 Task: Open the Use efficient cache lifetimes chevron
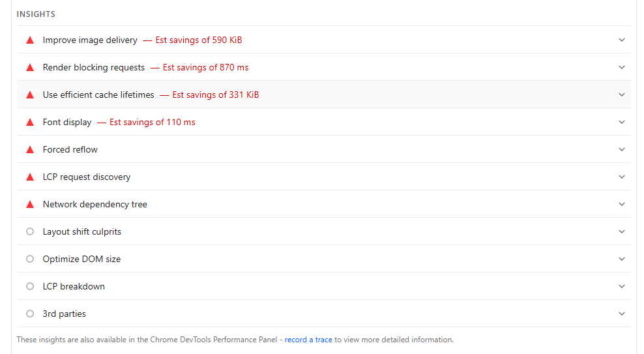coord(622,95)
